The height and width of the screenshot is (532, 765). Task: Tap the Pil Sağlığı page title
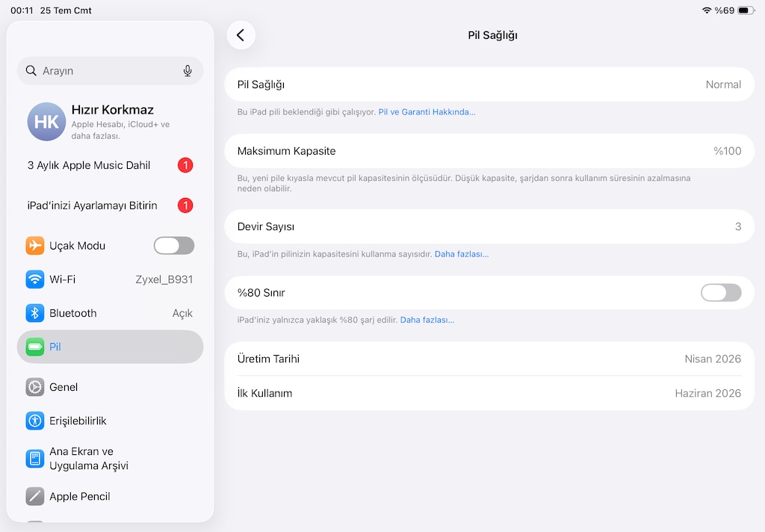pos(492,35)
